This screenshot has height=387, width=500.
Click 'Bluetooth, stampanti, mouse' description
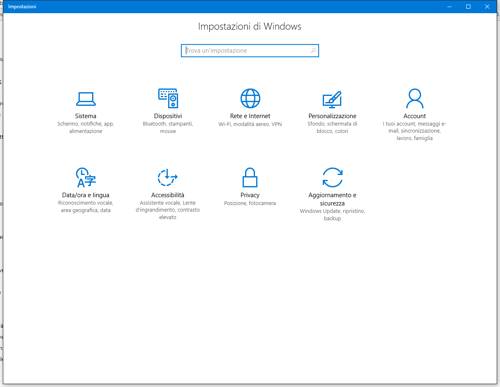(x=168, y=127)
